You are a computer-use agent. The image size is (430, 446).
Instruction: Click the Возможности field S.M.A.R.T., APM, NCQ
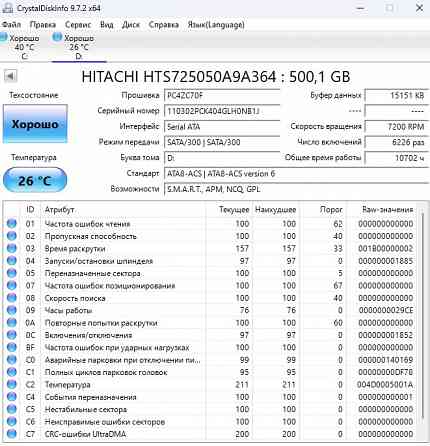[297, 189]
